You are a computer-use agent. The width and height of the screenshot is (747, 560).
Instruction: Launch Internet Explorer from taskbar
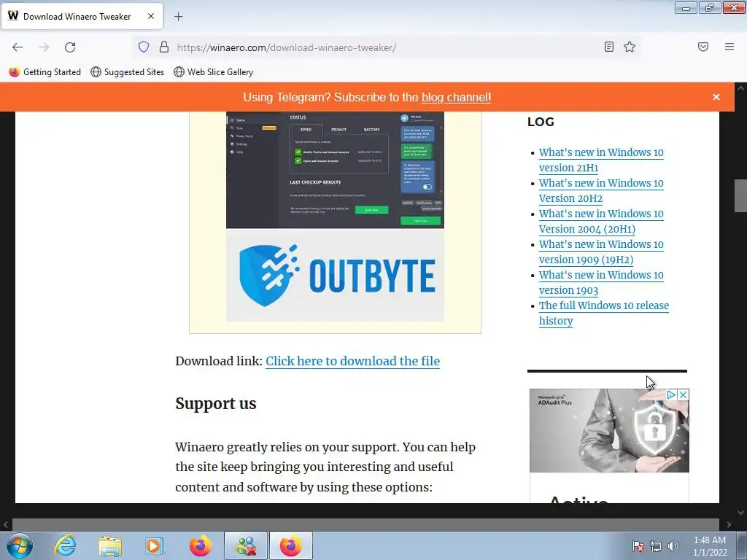point(65,545)
